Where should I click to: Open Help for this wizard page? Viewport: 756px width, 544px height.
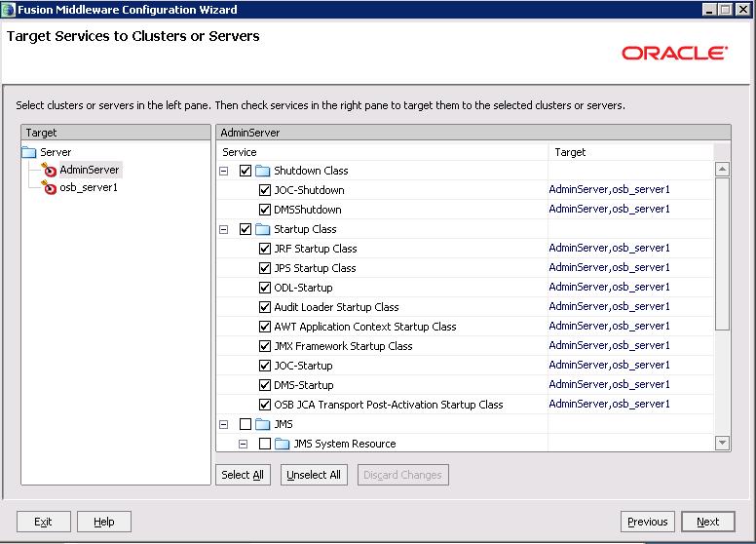(104, 522)
